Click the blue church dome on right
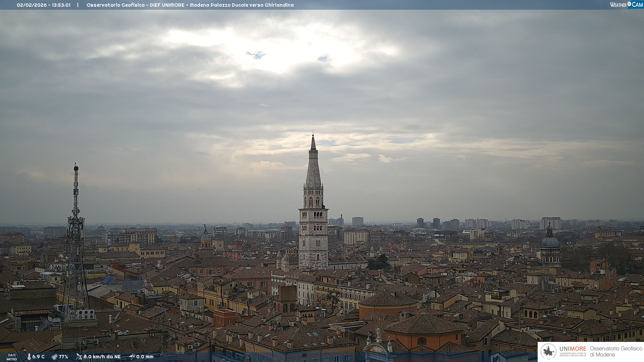Viewport: 644px width, 362px height. [x=550, y=242]
